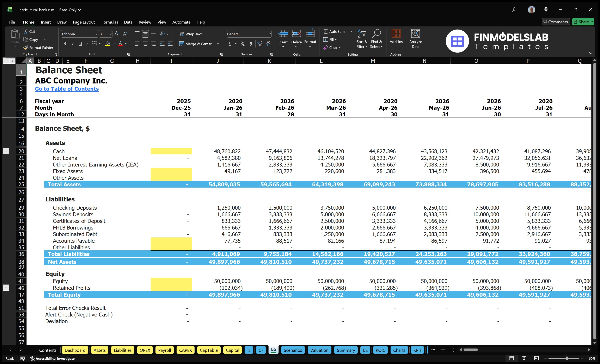Switch to the Formulas ribbon tab

110,22
